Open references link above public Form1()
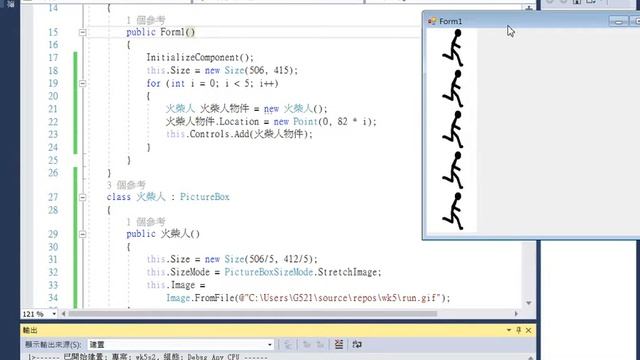 146,20
